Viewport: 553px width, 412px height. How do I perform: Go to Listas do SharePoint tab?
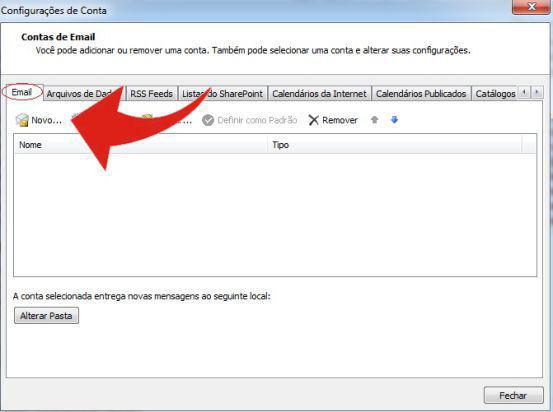point(223,94)
